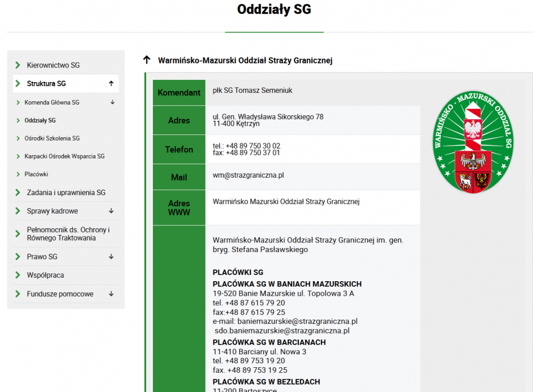
Task: Go to Karpacki Ośrodek Wsparcia SG
Action: 64,156
